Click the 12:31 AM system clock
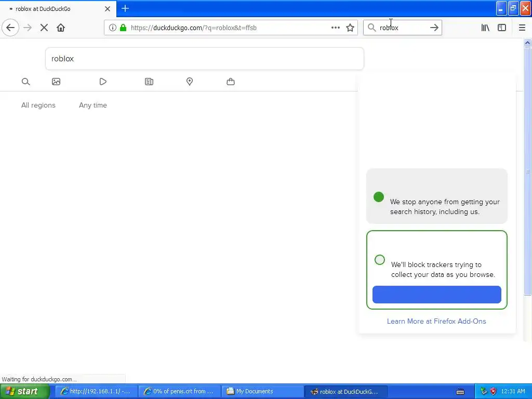Screen dimensions: 532x399 513,391
